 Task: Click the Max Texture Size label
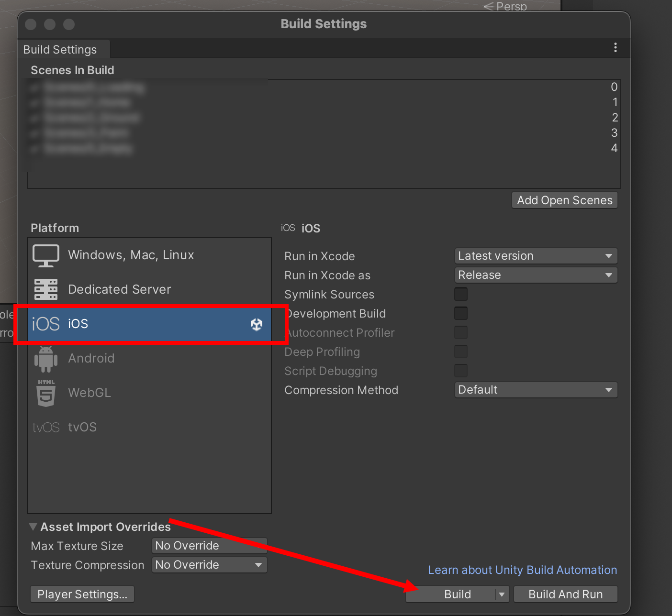pyautogui.click(x=77, y=546)
